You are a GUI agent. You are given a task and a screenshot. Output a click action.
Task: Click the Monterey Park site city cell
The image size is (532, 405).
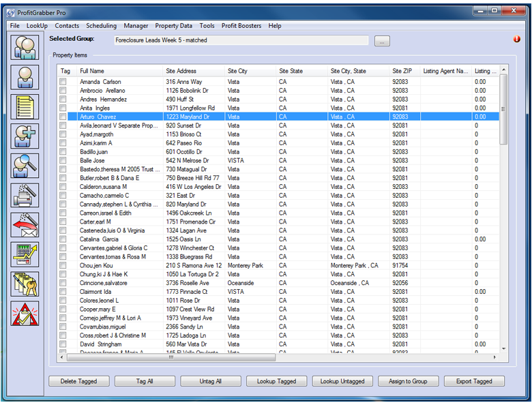[x=246, y=265]
